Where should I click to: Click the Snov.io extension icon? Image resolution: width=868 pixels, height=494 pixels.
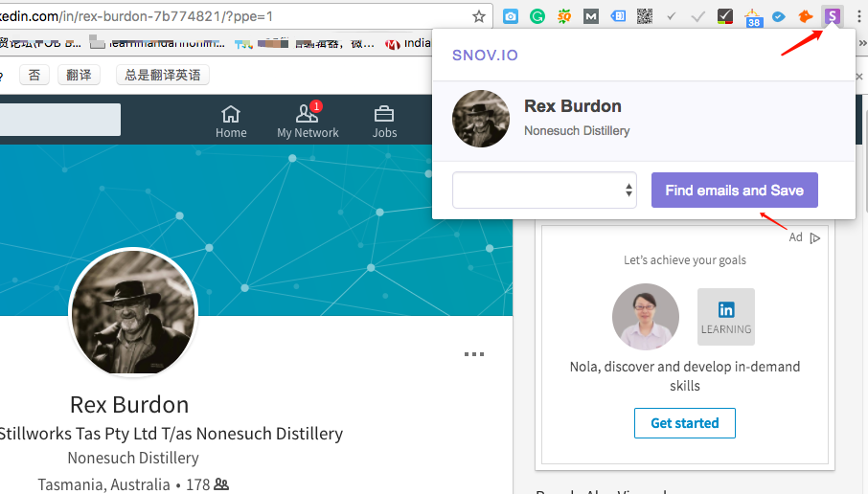(x=833, y=16)
